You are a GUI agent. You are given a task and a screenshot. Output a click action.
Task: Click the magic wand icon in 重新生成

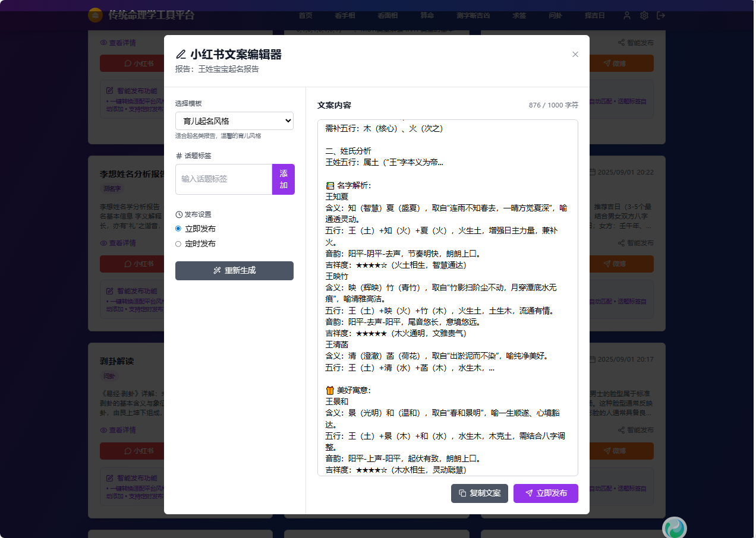[x=217, y=270]
